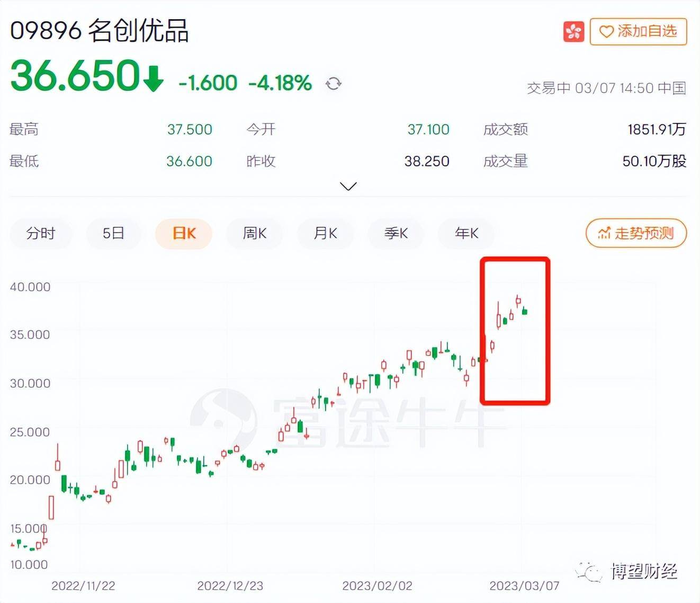Click the 25.000 price axis label
The image size is (700, 603).
click(x=30, y=432)
